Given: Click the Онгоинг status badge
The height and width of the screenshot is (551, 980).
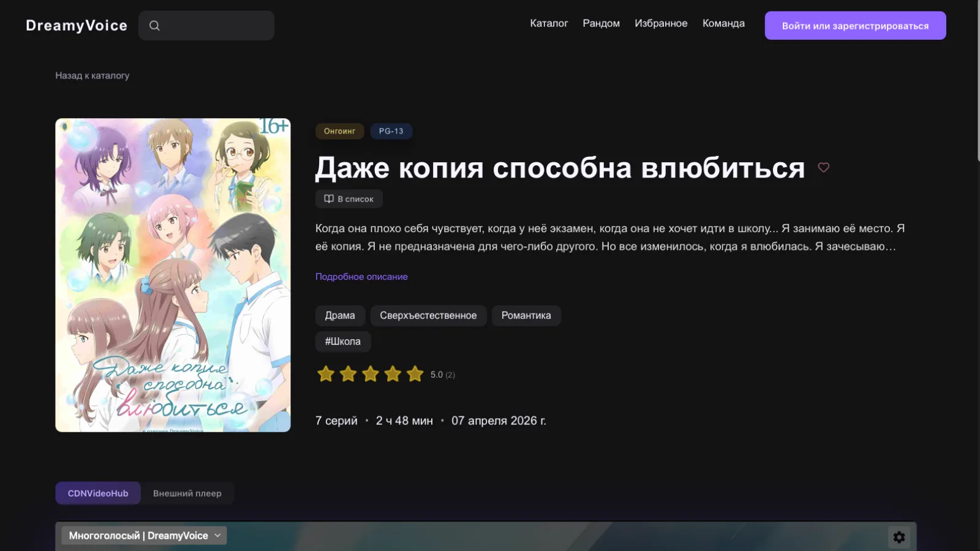Looking at the screenshot, I should [339, 131].
